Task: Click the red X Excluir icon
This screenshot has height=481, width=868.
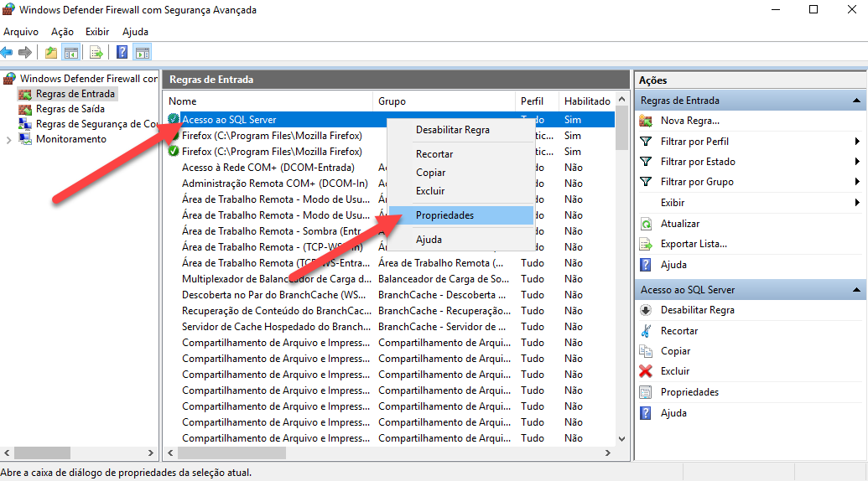Action: click(646, 371)
